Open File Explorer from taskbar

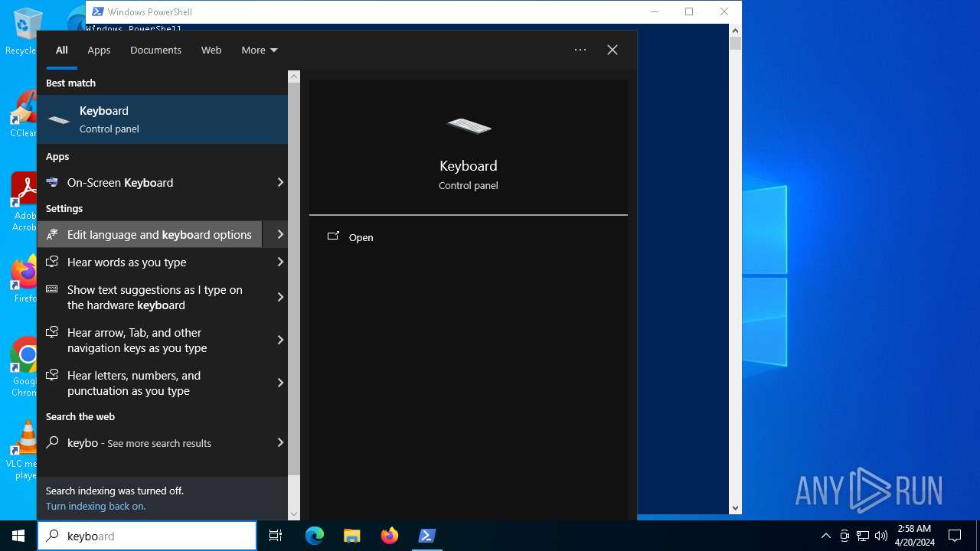point(352,536)
